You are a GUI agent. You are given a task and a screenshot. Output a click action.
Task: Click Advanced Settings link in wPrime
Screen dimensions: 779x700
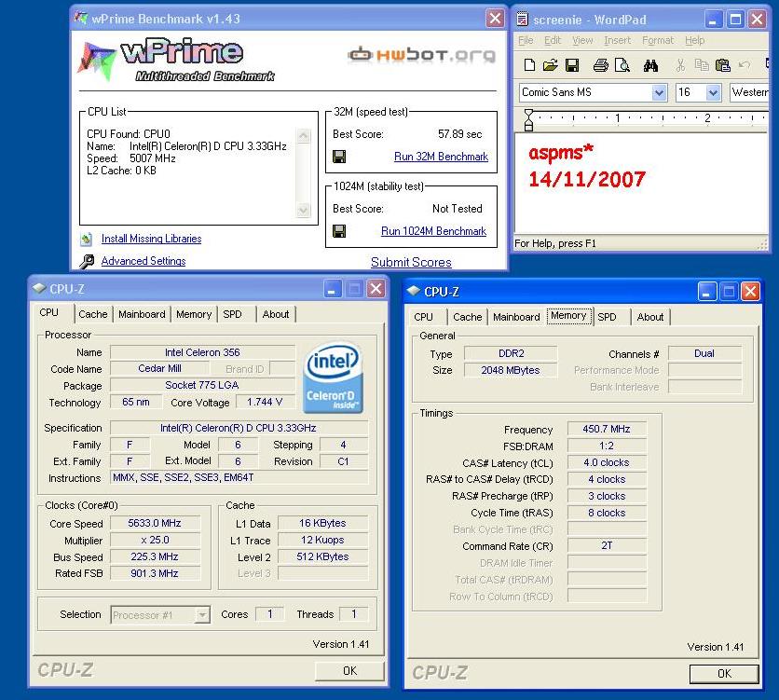[x=143, y=261]
